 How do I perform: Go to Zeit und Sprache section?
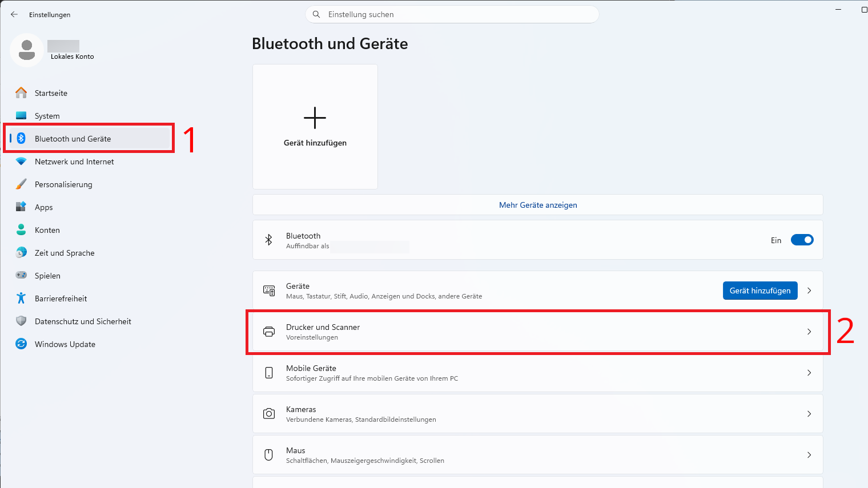pos(65,253)
